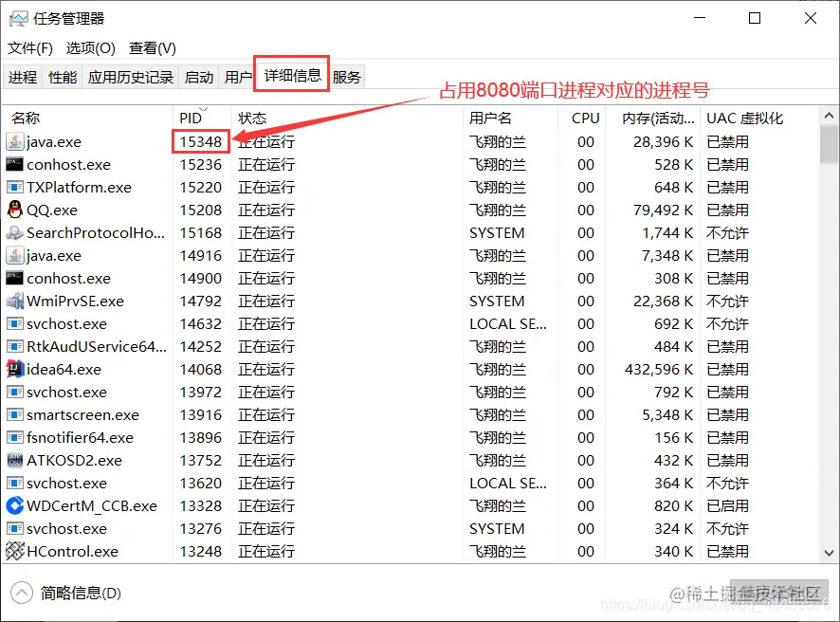Select the PID cell 13248
Viewport: 840px width, 622px height.
(200, 551)
